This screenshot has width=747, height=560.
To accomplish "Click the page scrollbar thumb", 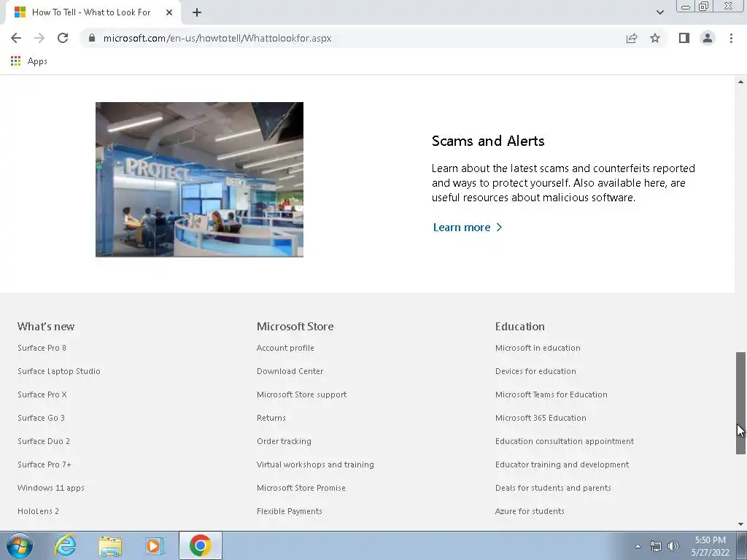I will [x=741, y=402].
